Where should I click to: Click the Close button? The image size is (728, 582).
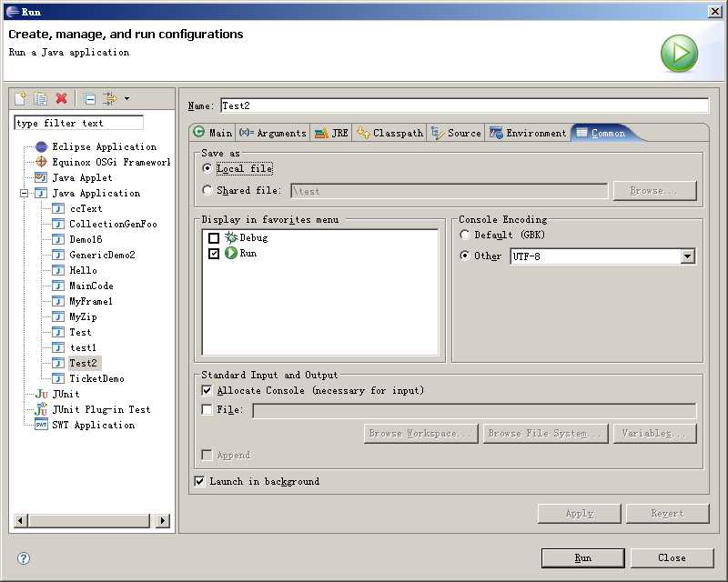pos(672,557)
